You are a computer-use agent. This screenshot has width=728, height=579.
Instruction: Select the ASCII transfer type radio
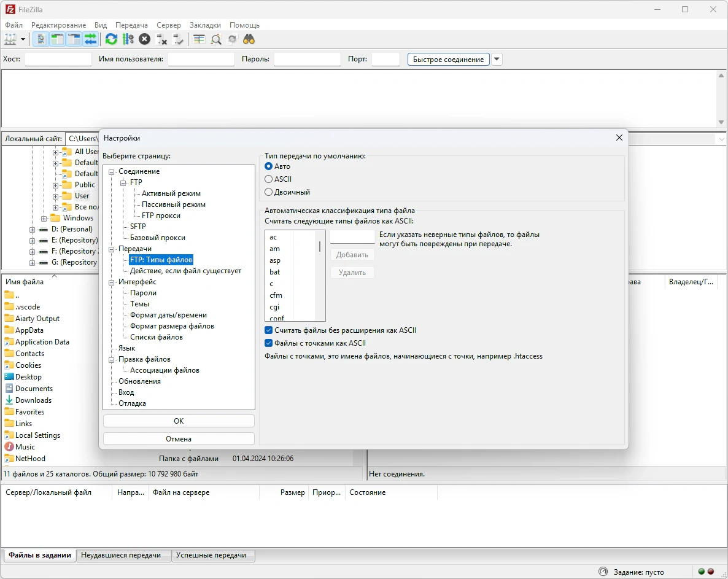269,179
